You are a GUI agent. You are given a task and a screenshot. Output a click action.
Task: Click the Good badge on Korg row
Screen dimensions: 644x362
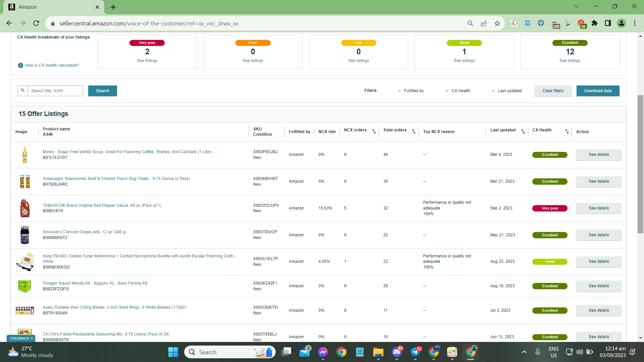550,261
